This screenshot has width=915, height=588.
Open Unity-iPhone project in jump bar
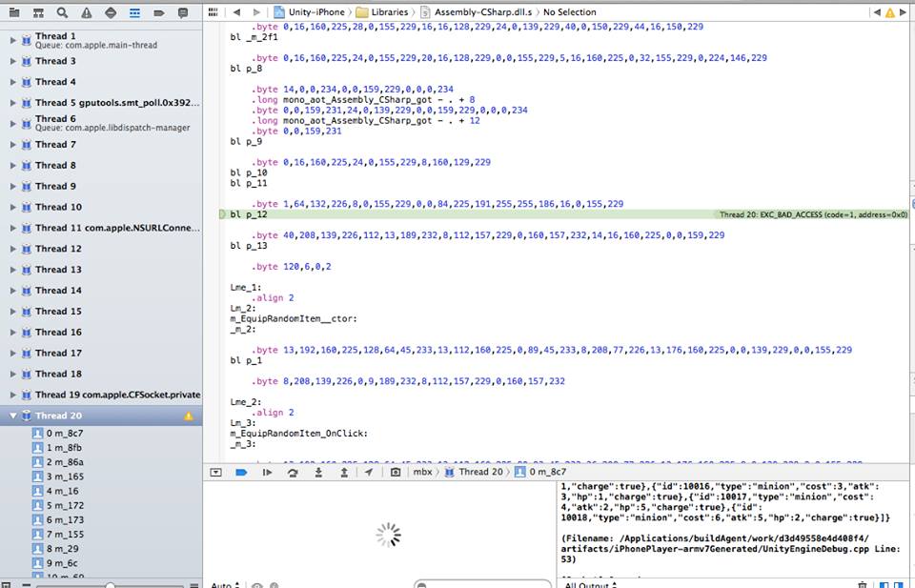pos(310,11)
